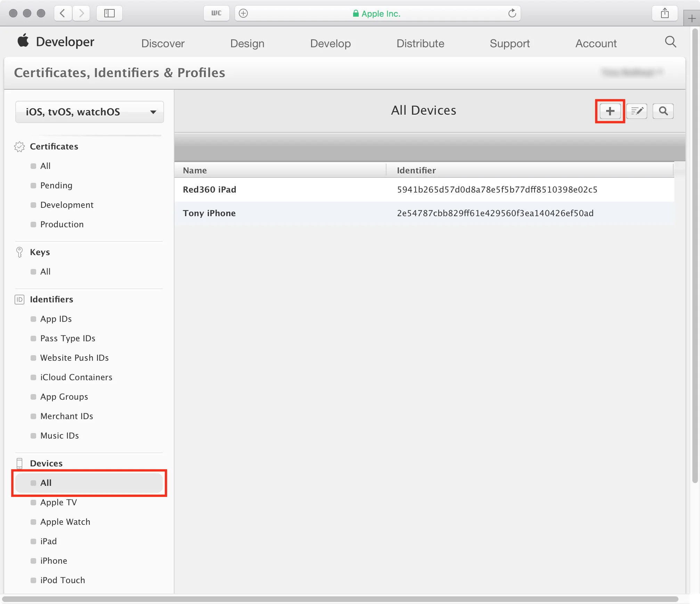The height and width of the screenshot is (604, 700).
Task: Click the WC extension toolbar button
Action: tap(216, 13)
